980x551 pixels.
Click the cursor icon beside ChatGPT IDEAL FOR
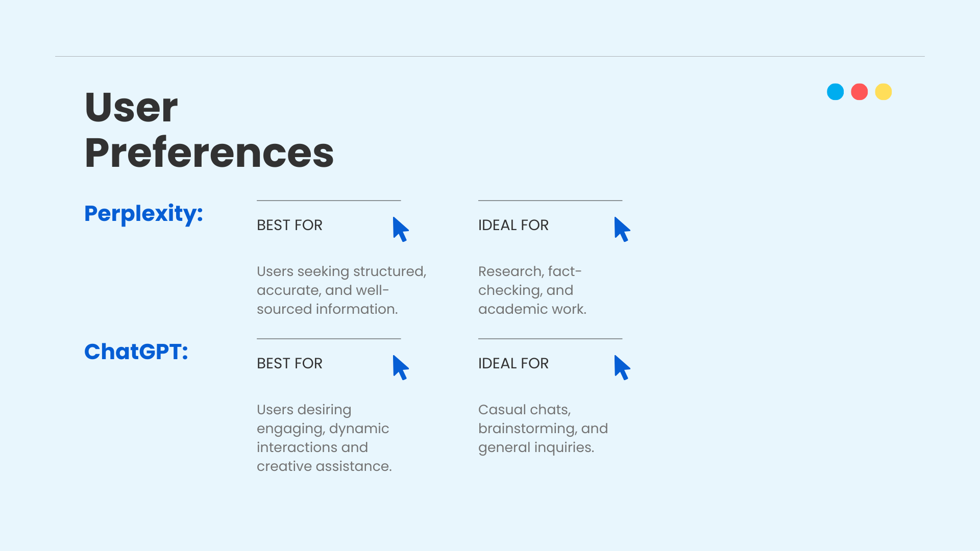coord(622,367)
